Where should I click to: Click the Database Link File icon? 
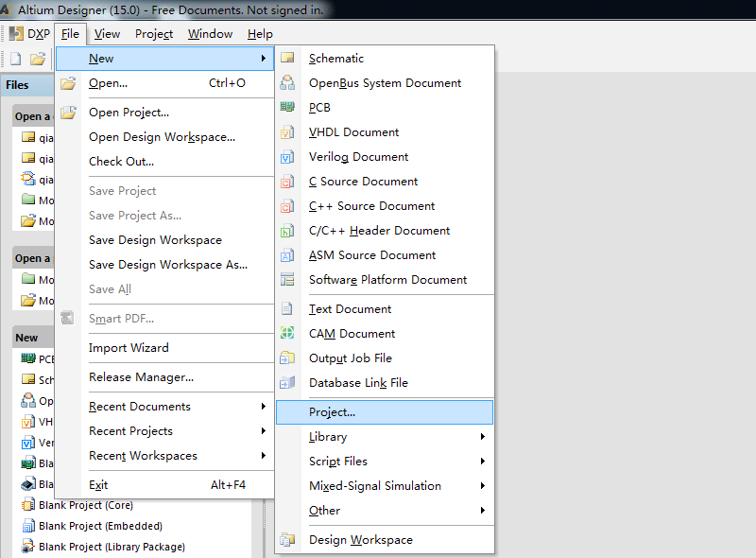coord(288,383)
